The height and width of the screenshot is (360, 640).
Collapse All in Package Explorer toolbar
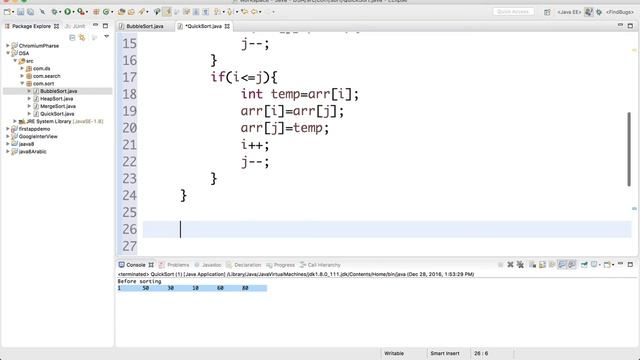[72, 38]
